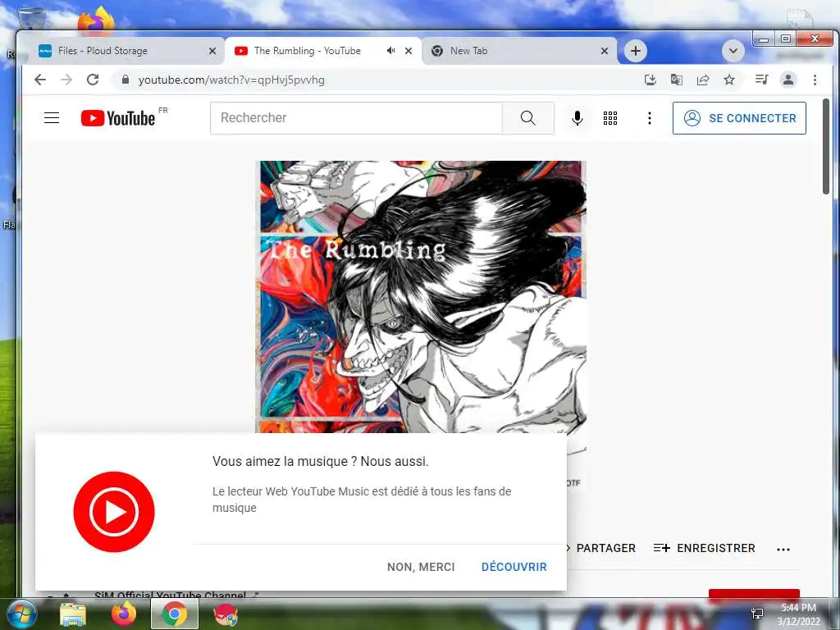Go back with the browser arrow
Screen dimensions: 840x630
[x=40, y=80]
